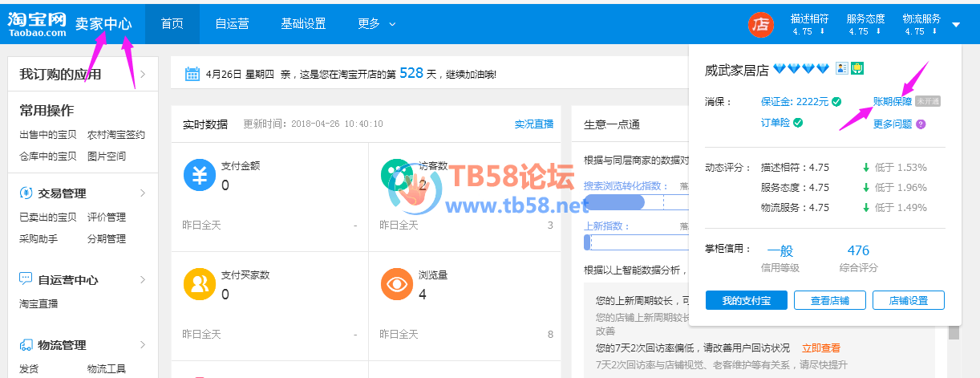980x378 pixels.
Task: Open 图片空间 link
Action: [x=107, y=156]
